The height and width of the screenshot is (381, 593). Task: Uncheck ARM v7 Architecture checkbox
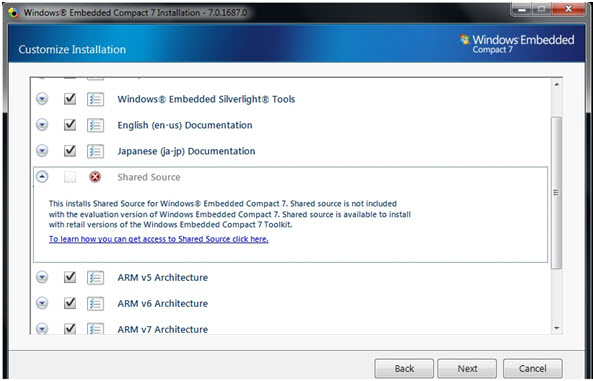70,328
